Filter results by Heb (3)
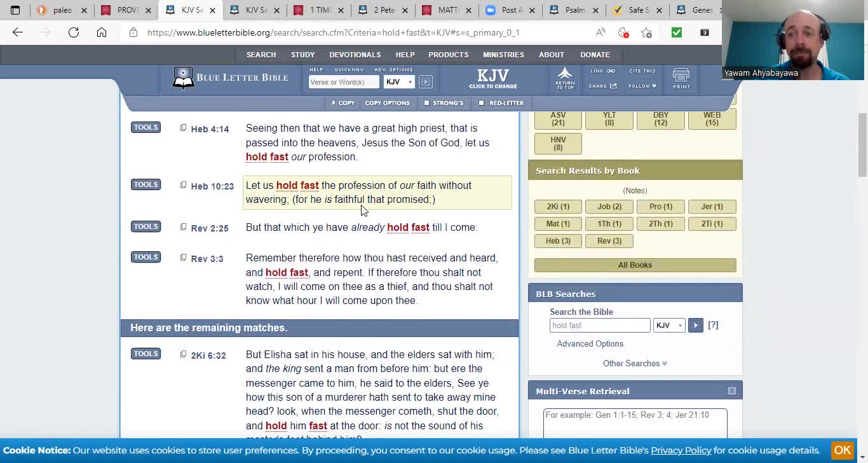Viewport: 868px width, 463px height. tap(558, 240)
